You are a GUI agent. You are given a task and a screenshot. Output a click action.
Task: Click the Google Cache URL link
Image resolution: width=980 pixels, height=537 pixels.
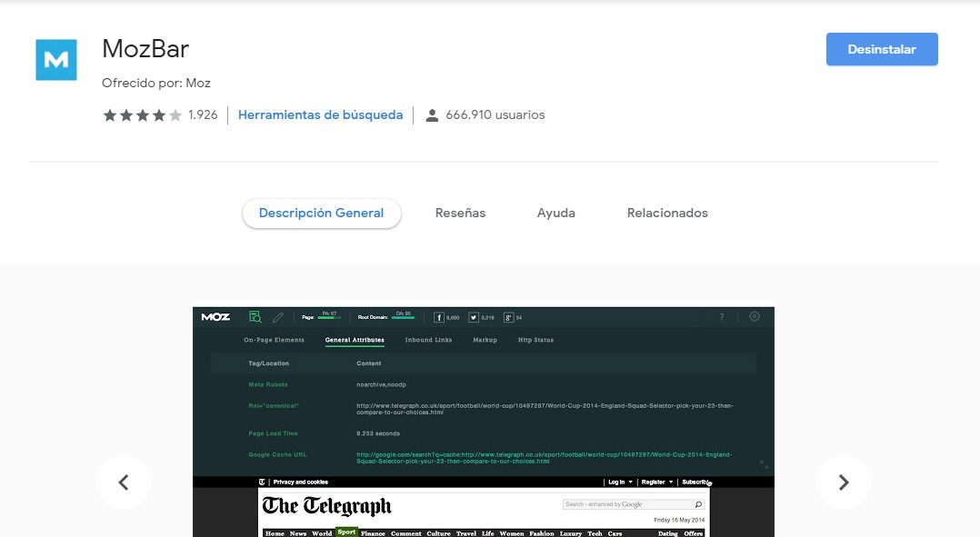544,458
